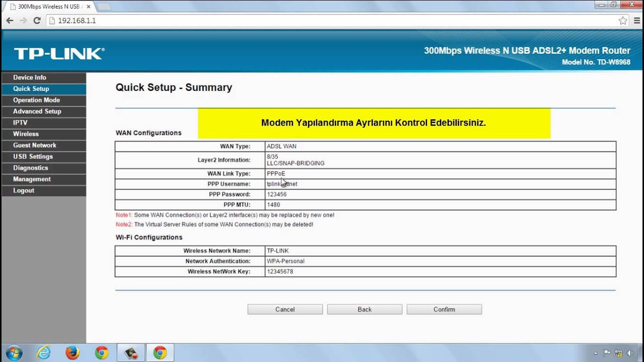
Task: Click the Note1 warning text
Action: click(225, 215)
